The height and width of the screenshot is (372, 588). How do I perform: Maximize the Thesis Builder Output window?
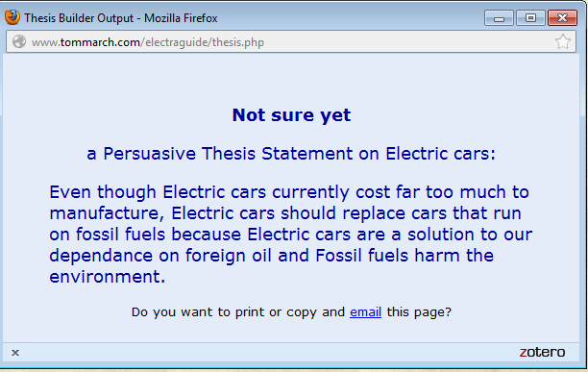click(x=530, y=18)
